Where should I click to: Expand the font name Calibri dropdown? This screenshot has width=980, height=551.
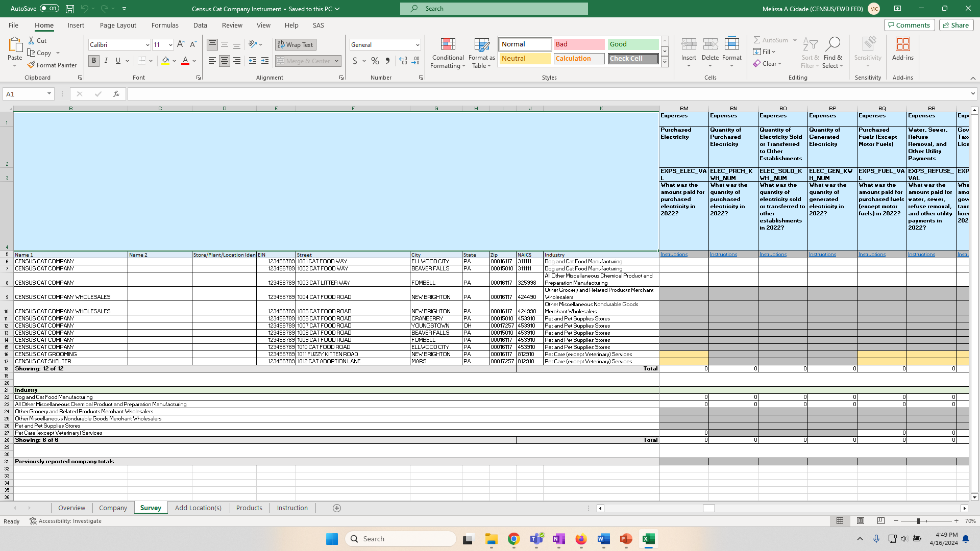[x=148, y=45]
